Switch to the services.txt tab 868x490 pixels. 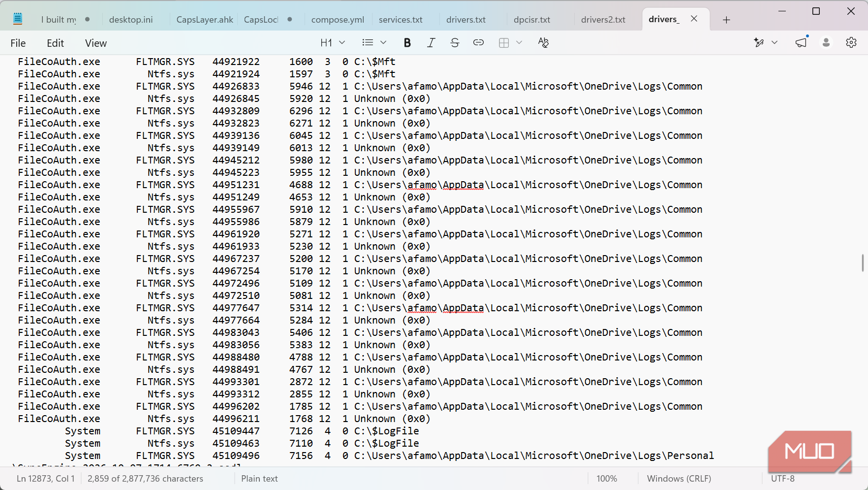click(401, 20)
